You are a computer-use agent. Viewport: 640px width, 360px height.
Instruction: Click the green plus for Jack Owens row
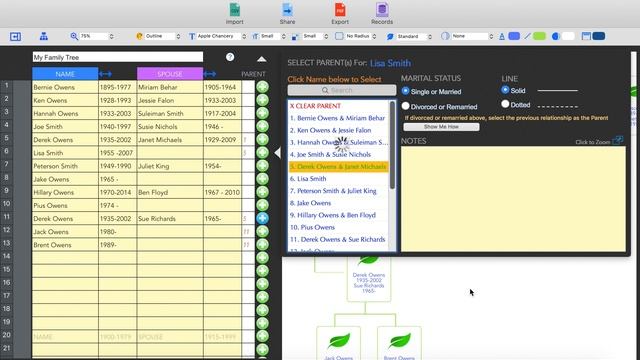point(262,231)
